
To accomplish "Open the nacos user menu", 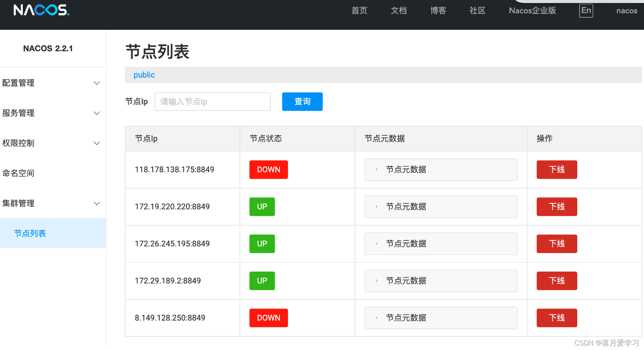I will tap(627, 11).
